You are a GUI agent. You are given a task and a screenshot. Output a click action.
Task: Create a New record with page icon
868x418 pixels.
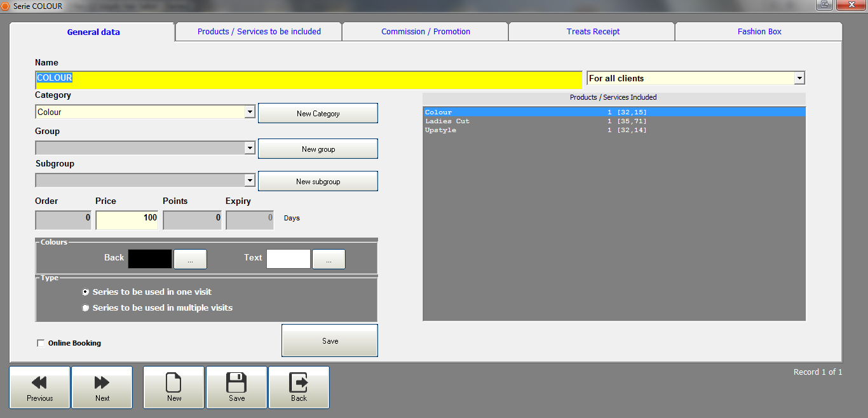[173, 382]
